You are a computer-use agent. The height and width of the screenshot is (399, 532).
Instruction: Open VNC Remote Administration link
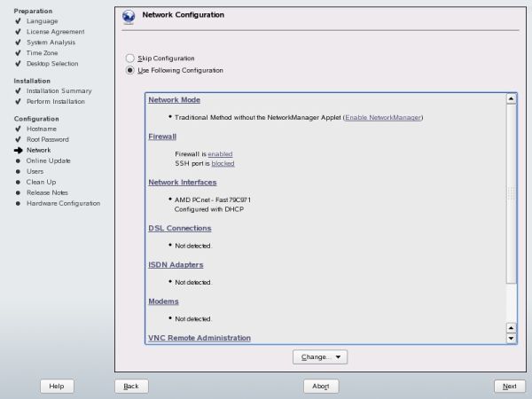coord(199,338)
